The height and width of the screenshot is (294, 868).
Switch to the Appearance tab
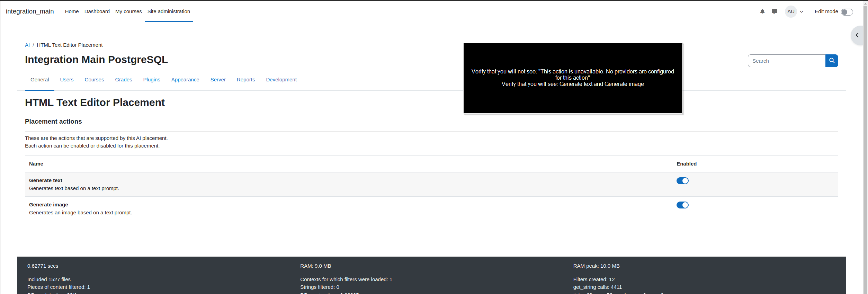click(x=185, y=80)
